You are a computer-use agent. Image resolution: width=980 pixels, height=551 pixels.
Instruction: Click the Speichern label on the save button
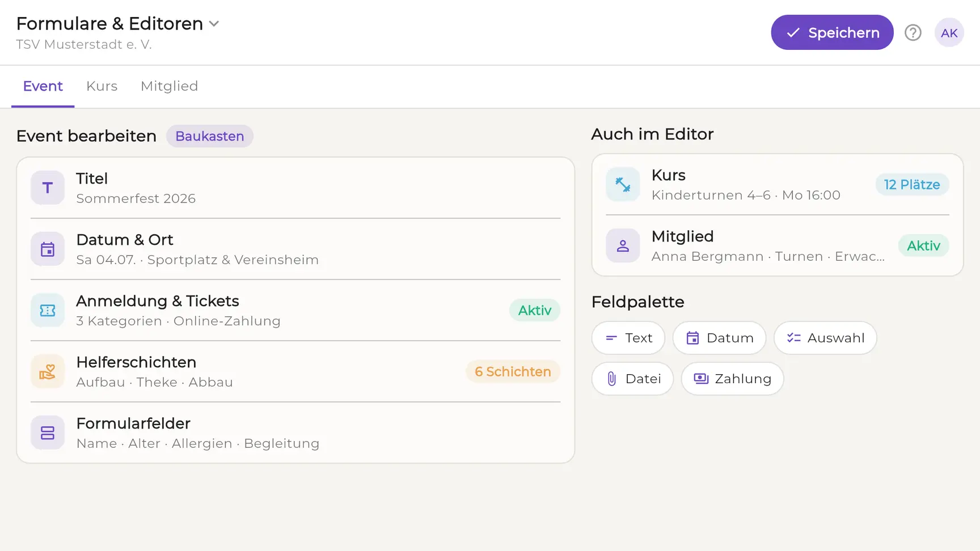pyautogui.click(x=844, y=33)
